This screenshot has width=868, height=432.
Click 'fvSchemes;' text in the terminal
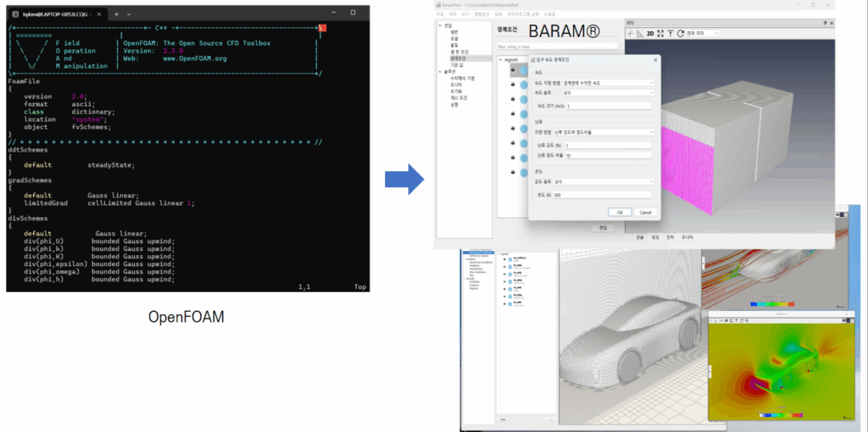(x=92, y=127)
